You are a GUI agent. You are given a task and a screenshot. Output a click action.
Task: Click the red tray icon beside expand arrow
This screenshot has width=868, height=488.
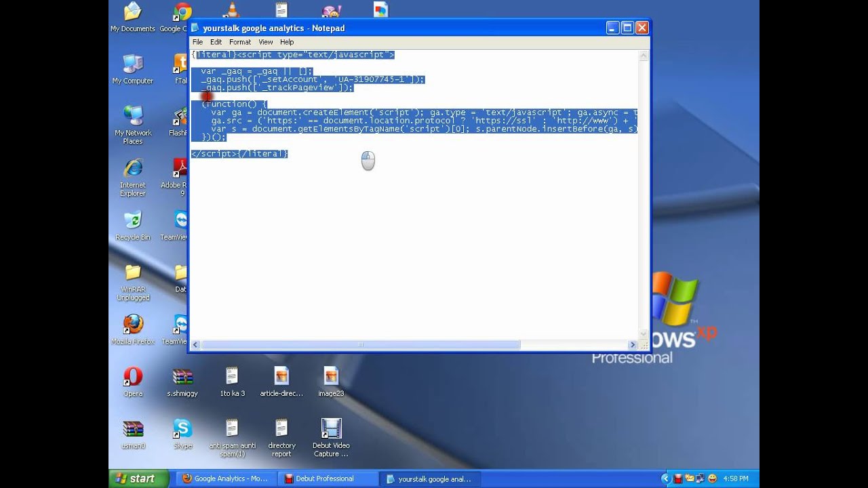click(x=677, y=479)
